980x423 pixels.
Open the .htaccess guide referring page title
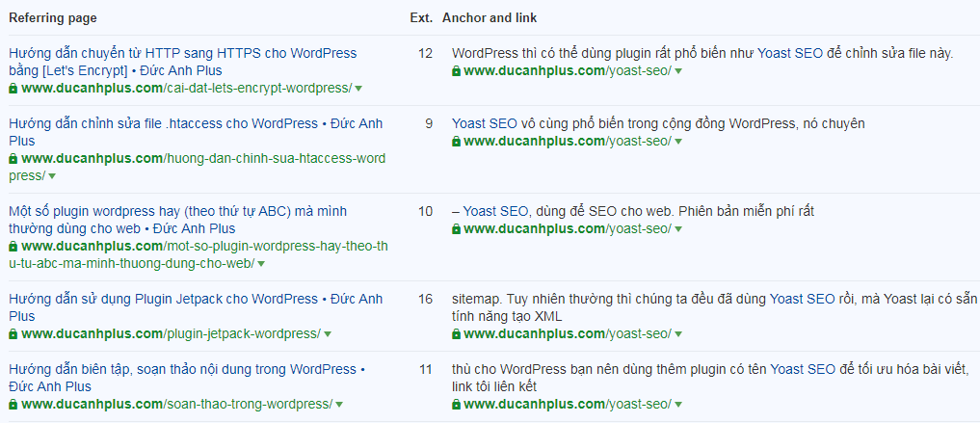196,132
